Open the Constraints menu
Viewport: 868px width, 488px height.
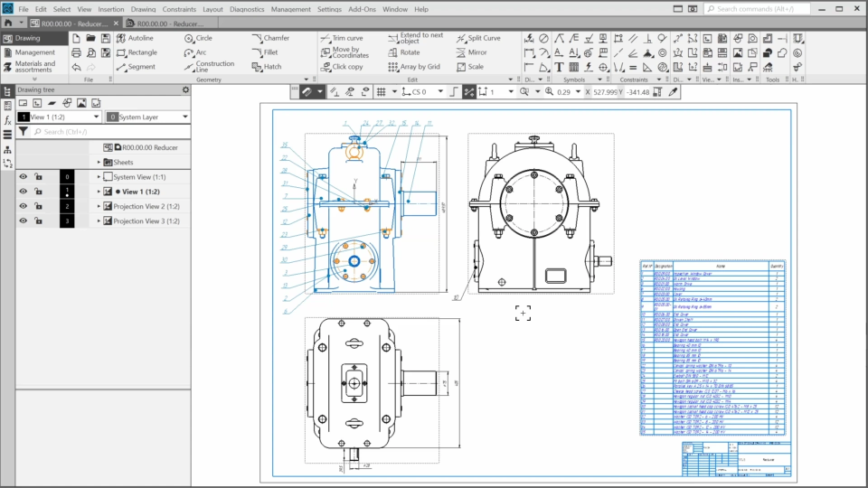coord(179,9)
